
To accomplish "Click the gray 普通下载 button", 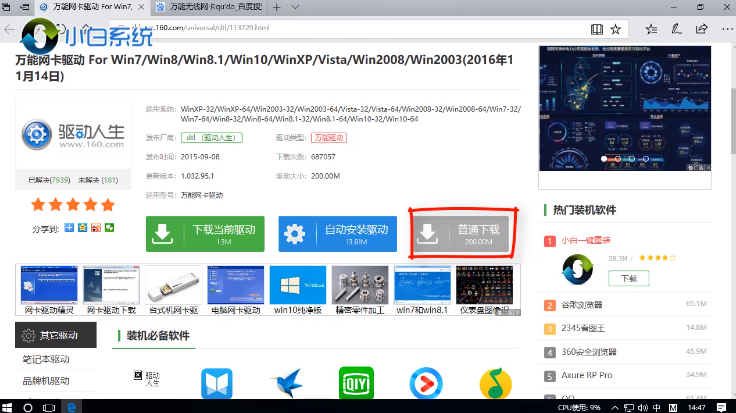I will (462, 234).
